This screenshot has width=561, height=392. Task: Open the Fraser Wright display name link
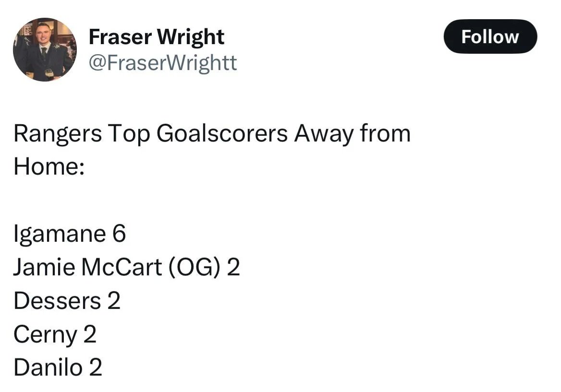(x=157, y=37)
